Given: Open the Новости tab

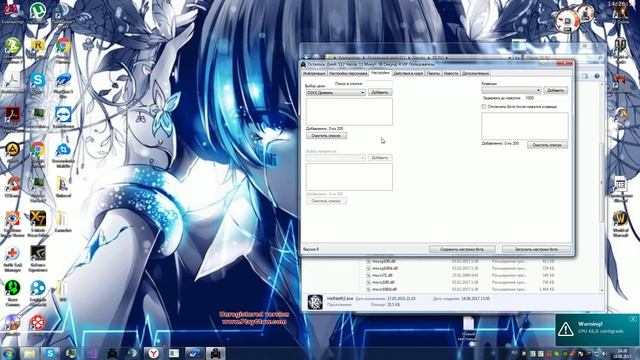Looking at the screenshot, I should 451,73.
